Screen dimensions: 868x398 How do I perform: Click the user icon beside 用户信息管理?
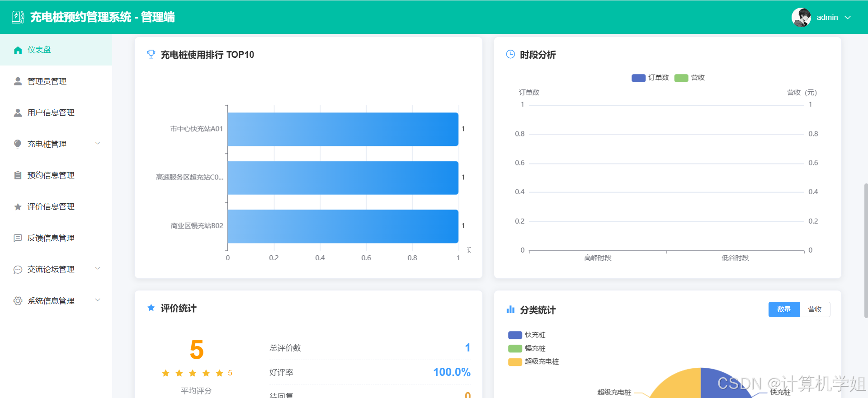tap(18, 112)
